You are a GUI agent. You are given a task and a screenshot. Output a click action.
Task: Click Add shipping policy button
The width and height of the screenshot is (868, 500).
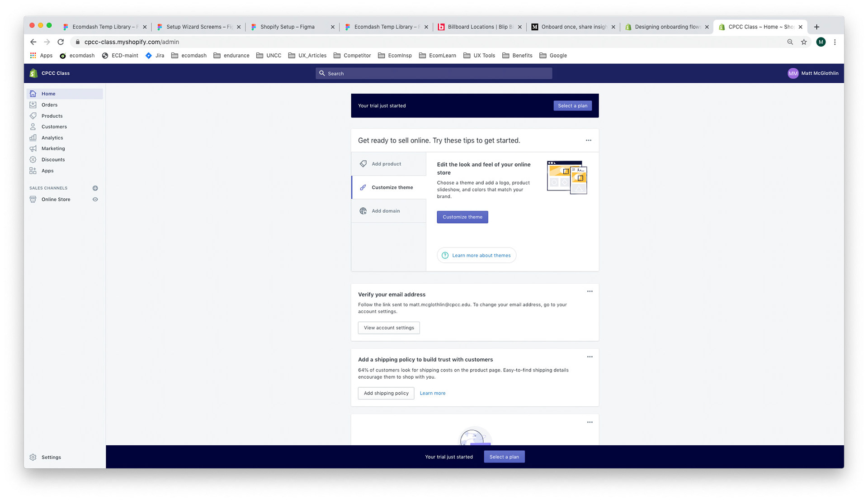386,393
